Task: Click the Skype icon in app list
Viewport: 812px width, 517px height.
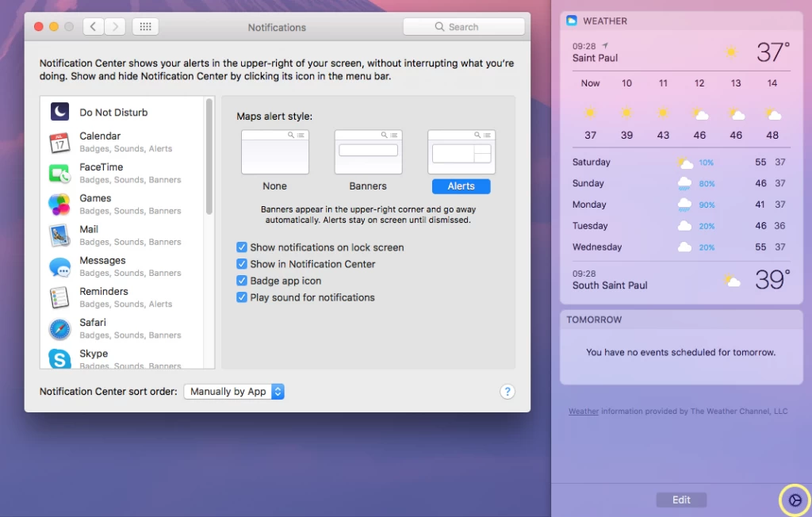Action: 59,358
